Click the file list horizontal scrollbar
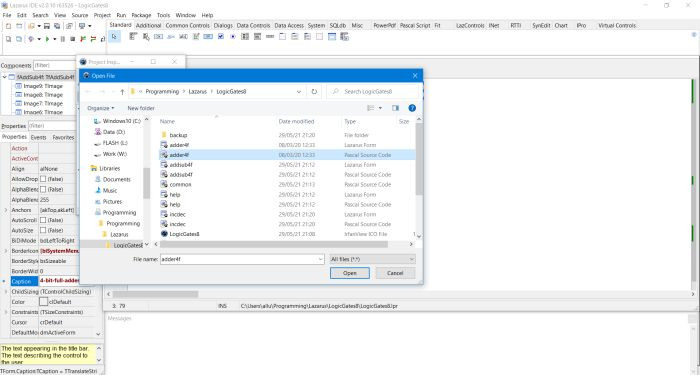Viewport: 700px width, 375px height. coord(274,244)
